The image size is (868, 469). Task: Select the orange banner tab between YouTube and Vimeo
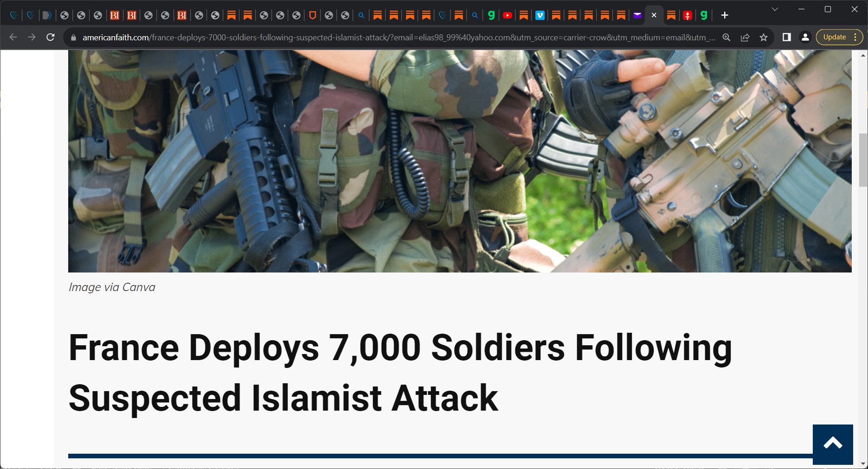click(x=524, y=15)
